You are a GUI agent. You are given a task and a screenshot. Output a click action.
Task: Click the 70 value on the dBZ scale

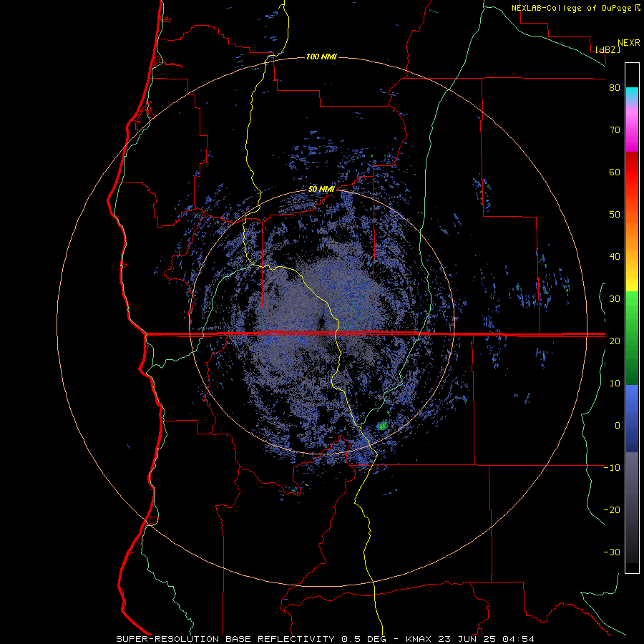tap(615, 130)
